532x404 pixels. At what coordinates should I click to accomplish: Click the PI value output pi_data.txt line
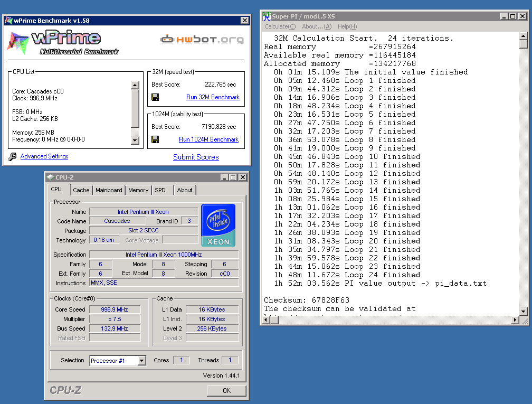[381, 284]
